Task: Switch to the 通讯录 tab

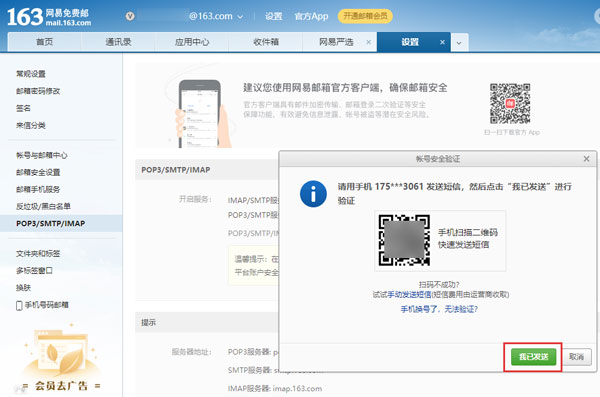Action: click(118, 42)
